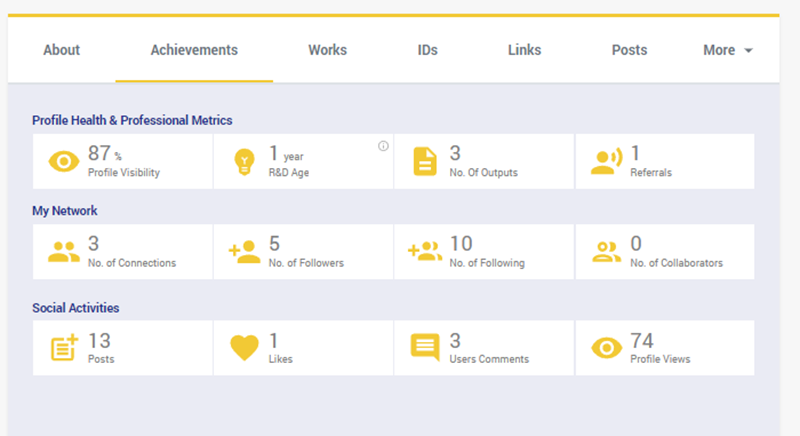
Task: Click the Posts note-add icon
Action: coord(63,347)
